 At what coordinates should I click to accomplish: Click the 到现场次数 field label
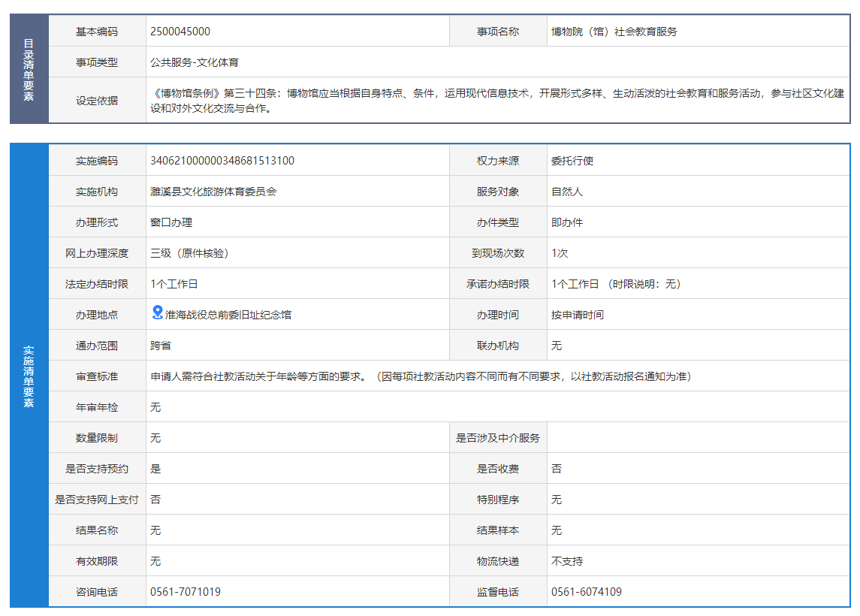coord(498,253)
